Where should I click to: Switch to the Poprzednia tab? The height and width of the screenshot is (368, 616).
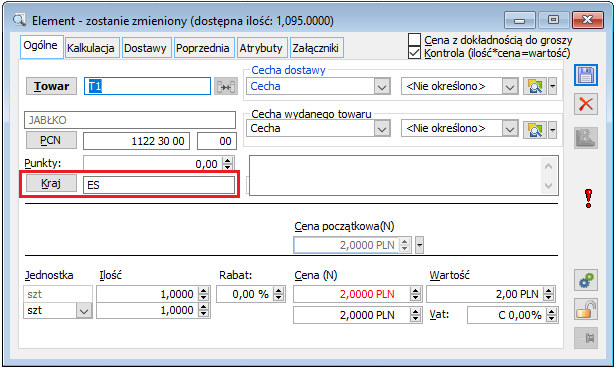pos(203,48)
